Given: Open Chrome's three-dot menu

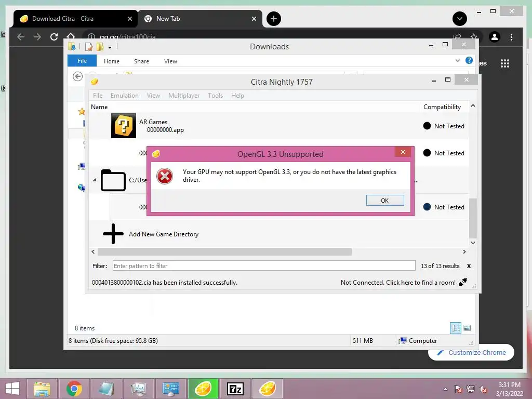Looking at the screenshot, I should (511, 37).
